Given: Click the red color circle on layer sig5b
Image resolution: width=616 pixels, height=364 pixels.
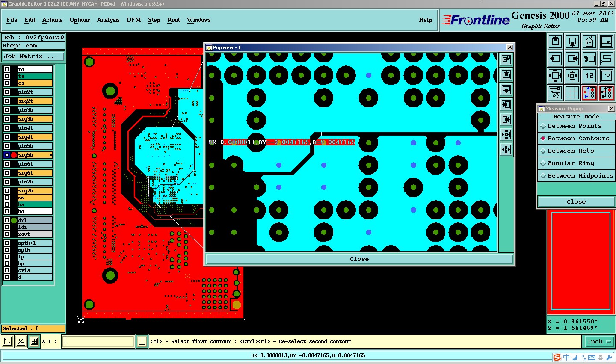Looking at the screenshot, I should (14, 155).
